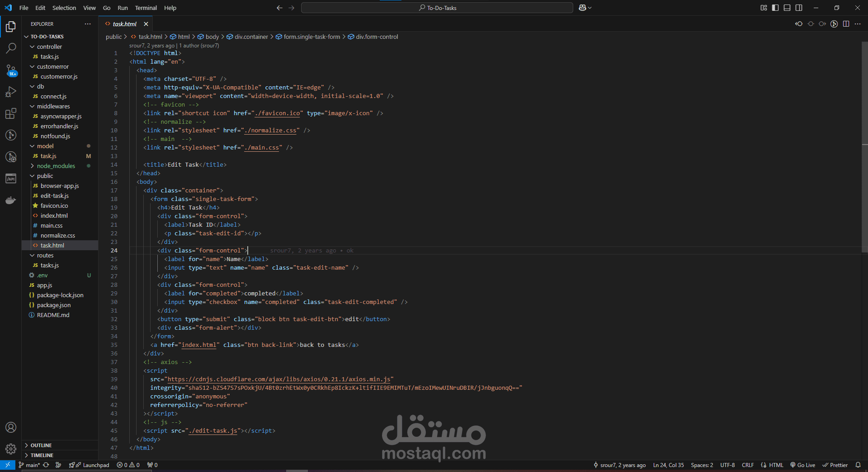868x472 pixels.
Task: Open the Edit menu
Action: 40,8
